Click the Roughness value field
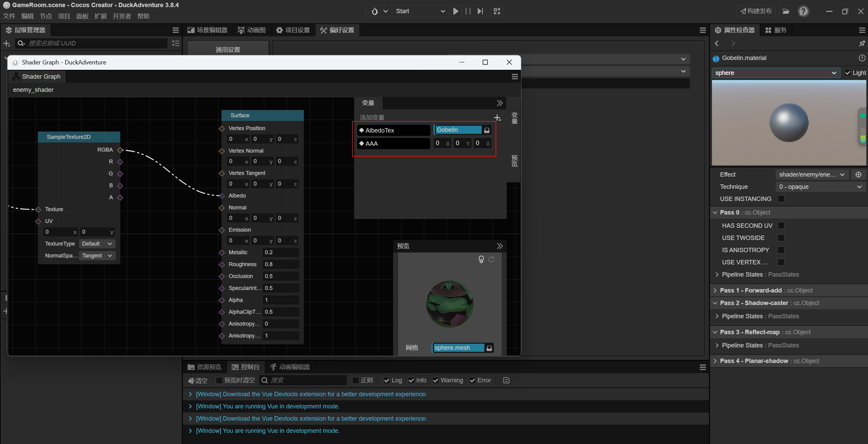868x444 pixels. pyautogui.click(x=281, y=264)
